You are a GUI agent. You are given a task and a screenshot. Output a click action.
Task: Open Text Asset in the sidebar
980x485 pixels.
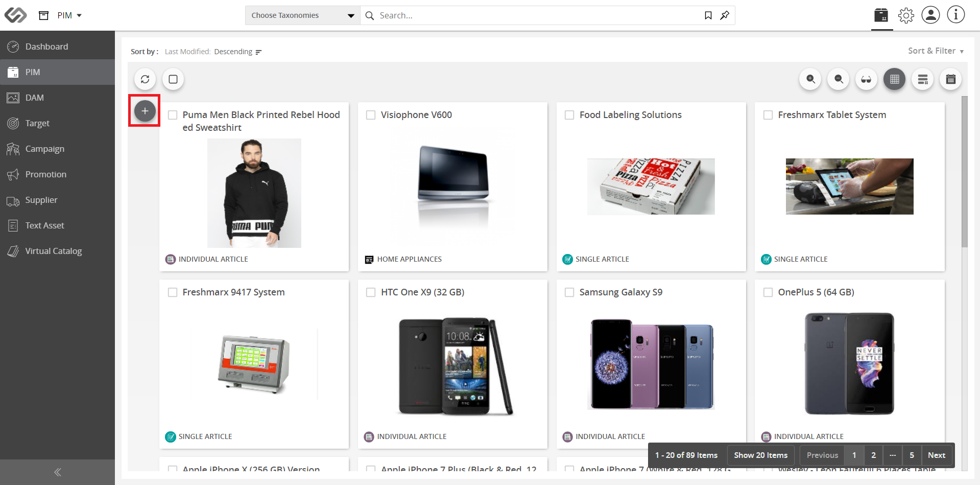tap(57, 225)
